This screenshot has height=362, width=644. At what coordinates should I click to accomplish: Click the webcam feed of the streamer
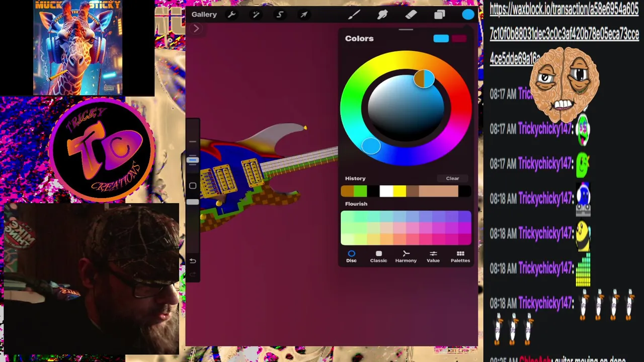click(91, 279)
